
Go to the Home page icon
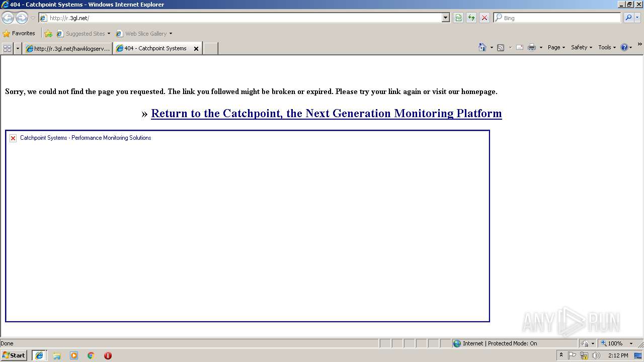tap(482, 47)
